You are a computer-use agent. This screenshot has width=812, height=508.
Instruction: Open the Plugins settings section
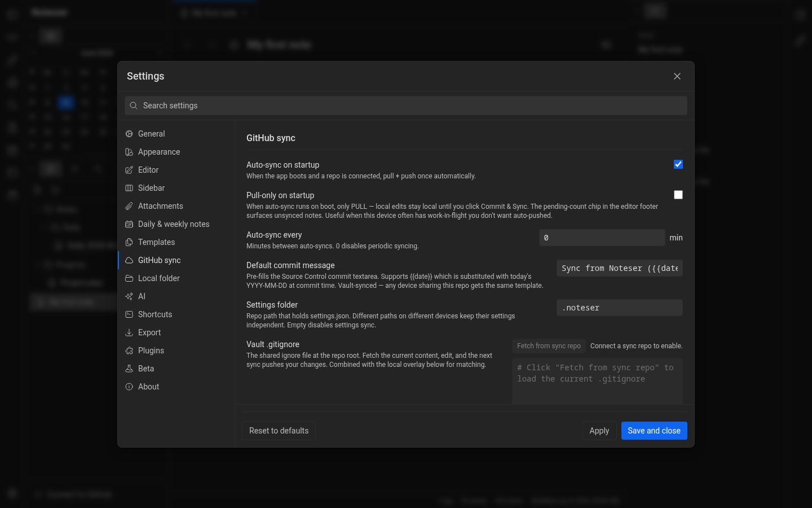point(175,351)
